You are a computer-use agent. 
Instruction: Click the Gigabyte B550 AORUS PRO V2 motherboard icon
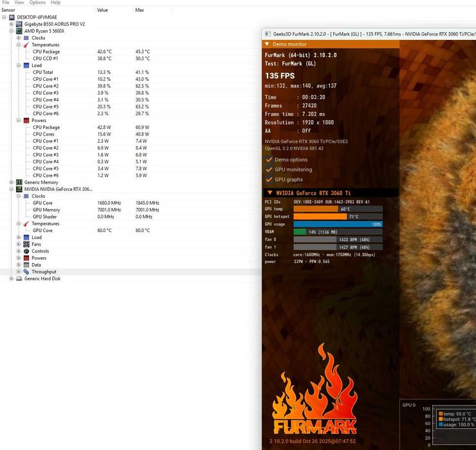coord(19,24)
